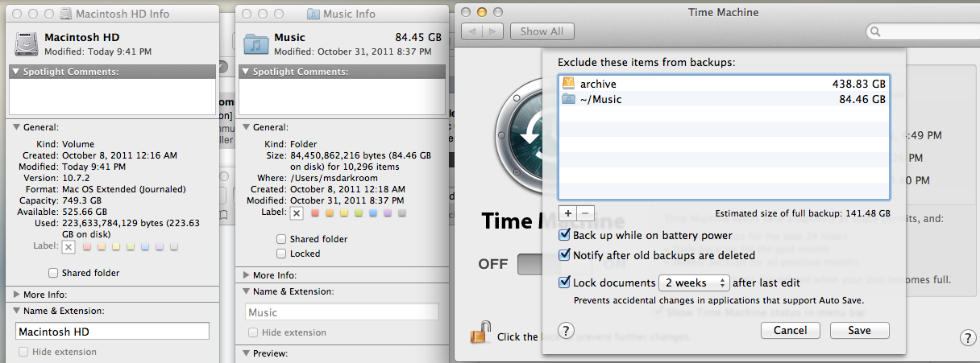Collapse the General section in Macintosh HD Info
980x363 pixels.
(17, 127)
